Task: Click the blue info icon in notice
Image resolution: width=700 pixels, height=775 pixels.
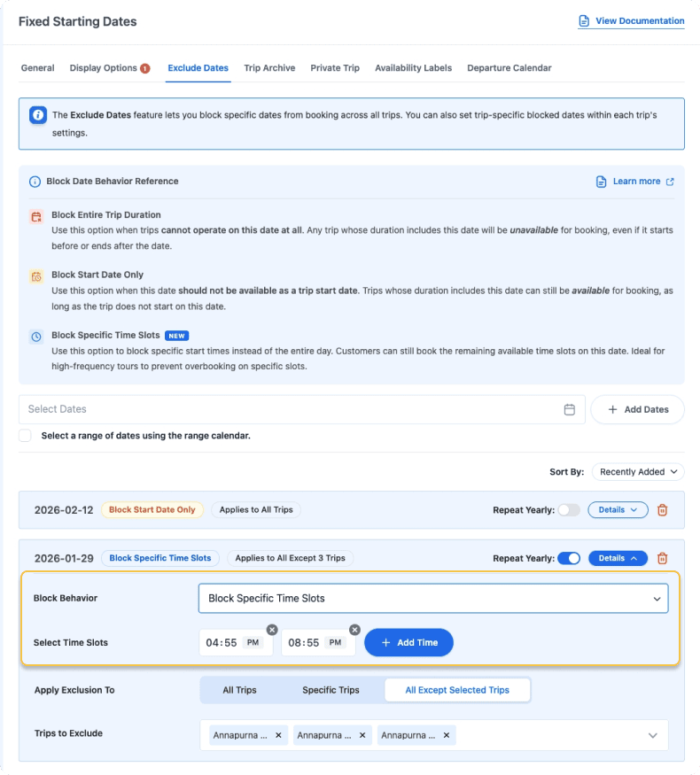Action: [38, 115]
